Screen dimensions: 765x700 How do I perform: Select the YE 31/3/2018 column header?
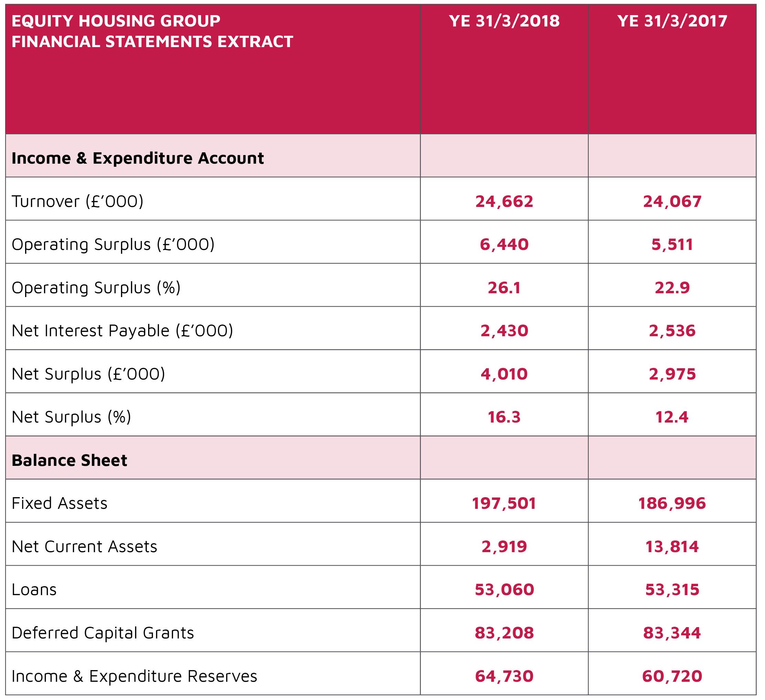click(x=504, y=21)
